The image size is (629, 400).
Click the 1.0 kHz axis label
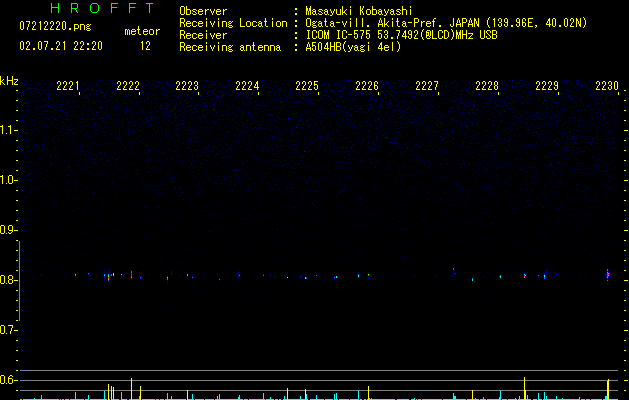coord(8,180)
